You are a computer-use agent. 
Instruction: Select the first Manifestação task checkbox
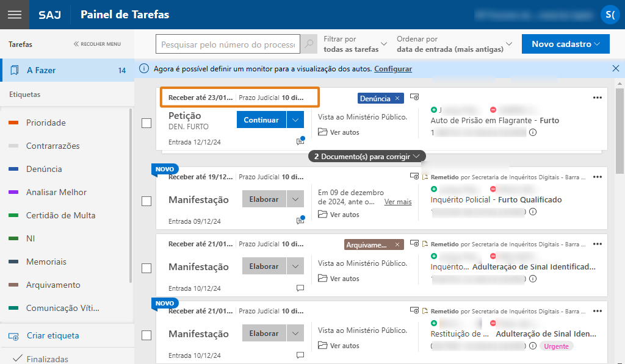[x=146, y=201]
